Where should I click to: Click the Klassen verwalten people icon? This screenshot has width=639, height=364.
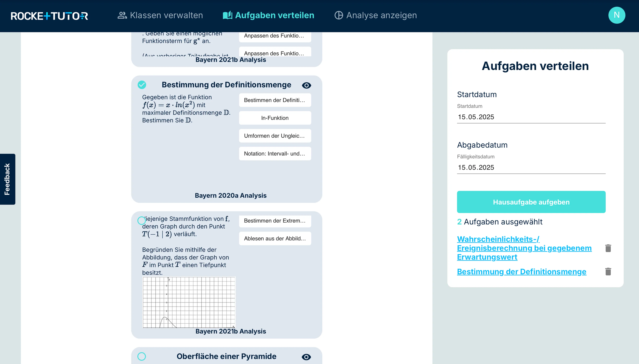(122, 15)
